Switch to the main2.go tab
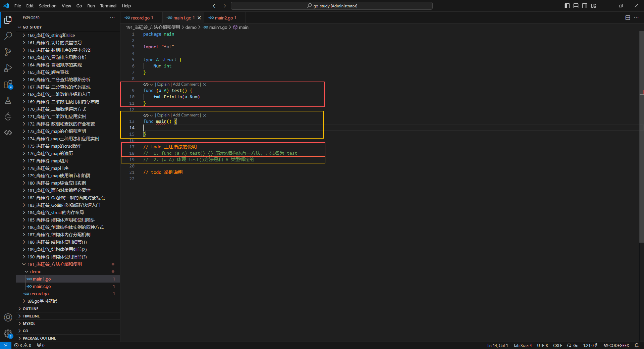 point(225,18)
